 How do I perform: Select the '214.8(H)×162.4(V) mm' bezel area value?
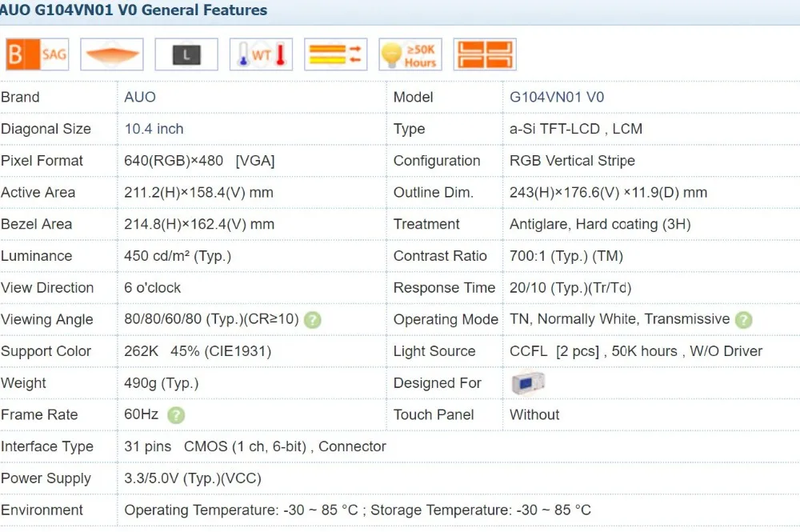point(199,224)
